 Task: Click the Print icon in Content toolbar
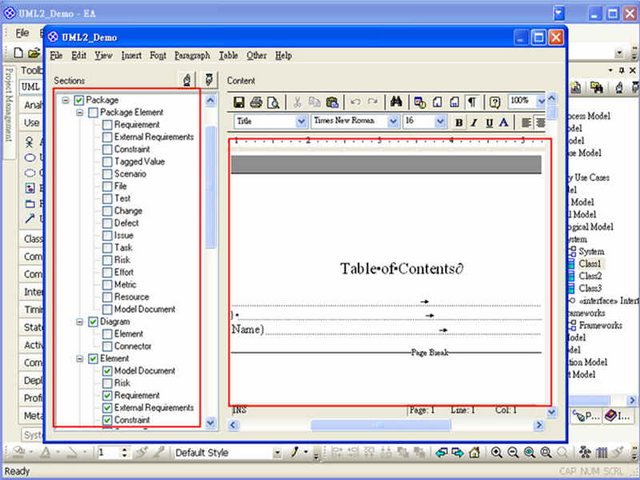(x=256, y=102)
